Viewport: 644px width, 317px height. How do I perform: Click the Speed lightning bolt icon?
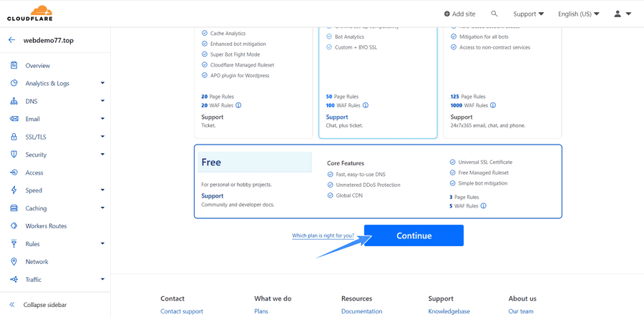coord(14,190)
